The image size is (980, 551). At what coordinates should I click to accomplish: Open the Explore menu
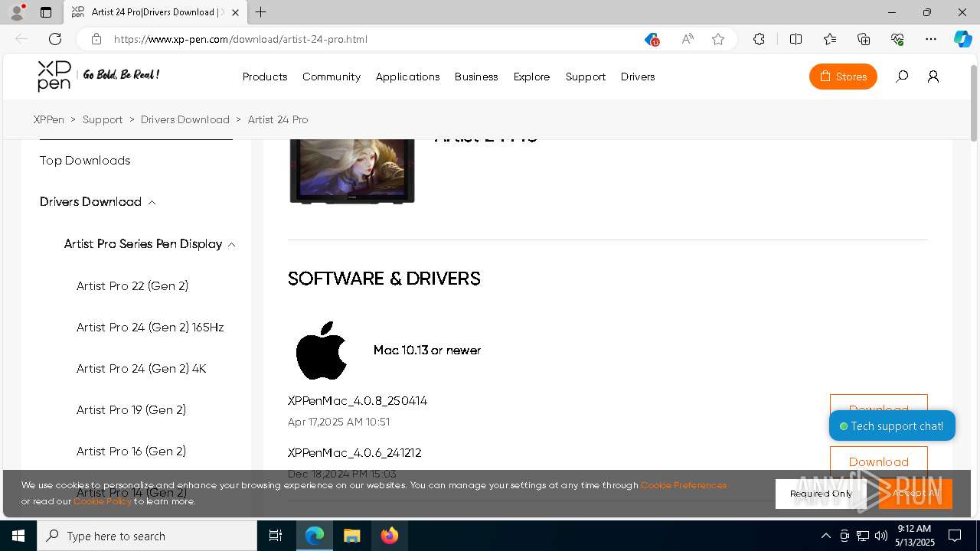532,77
